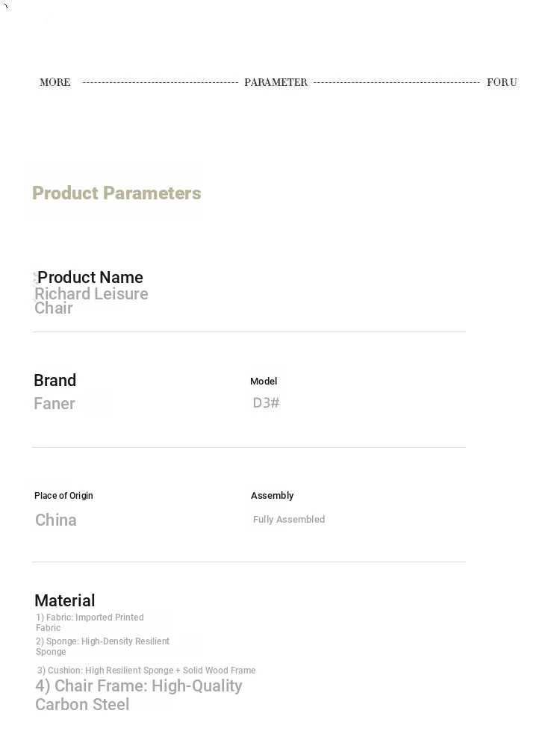Click the Brand label
Screen dimensions: 560x734
[x=55, y=380]
